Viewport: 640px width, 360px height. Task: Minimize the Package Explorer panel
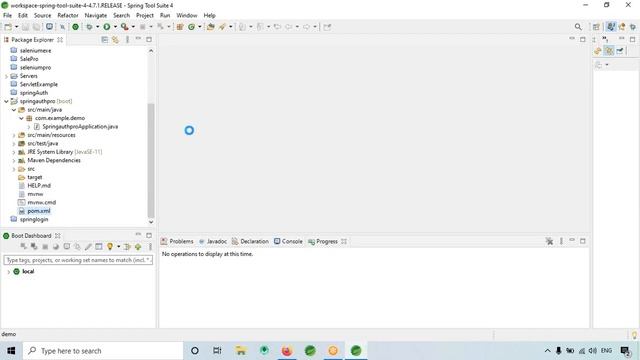coord(138,39)
